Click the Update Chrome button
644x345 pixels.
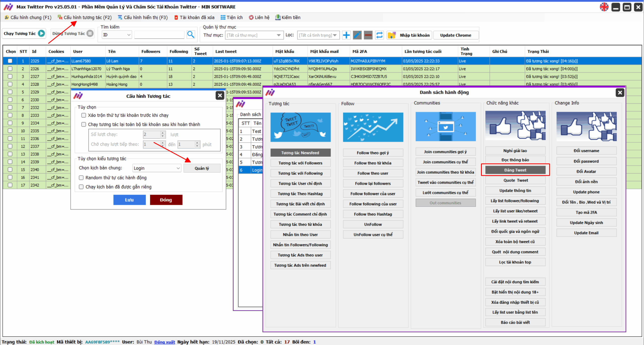[x=456, y=35]
